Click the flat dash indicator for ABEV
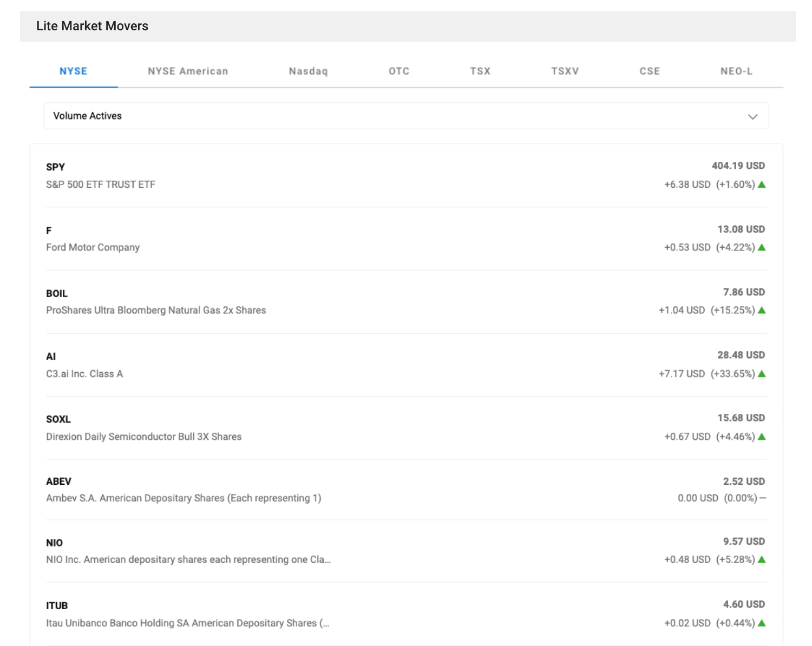812x646 pixels. (762, 498)
